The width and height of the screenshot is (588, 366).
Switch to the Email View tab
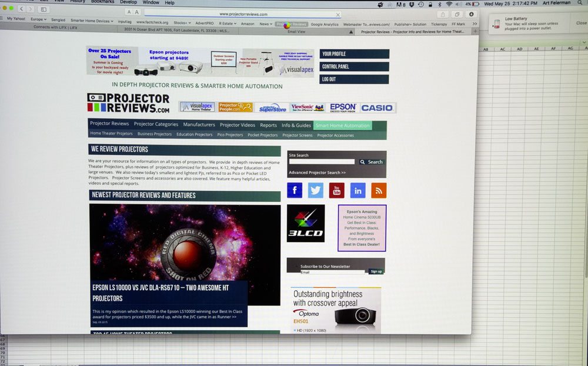click(x=296, y=32)
